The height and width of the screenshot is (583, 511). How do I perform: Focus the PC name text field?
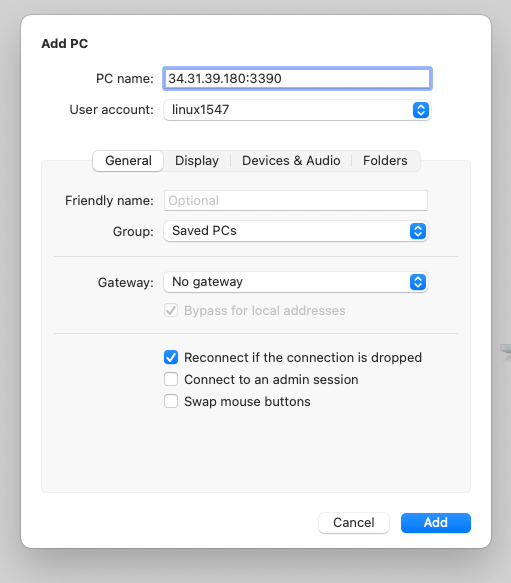click(x=297, y=78)
